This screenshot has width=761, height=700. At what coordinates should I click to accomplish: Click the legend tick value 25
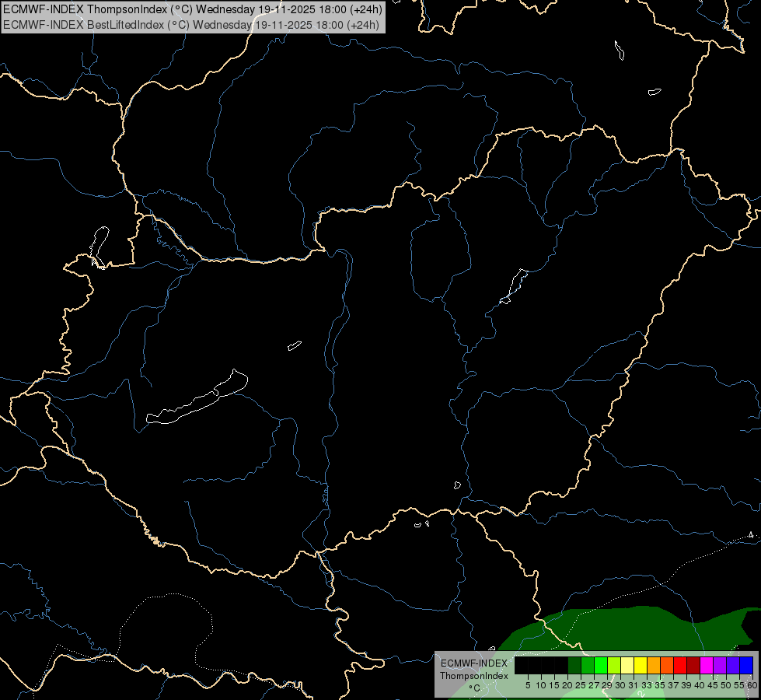point(581,685)
